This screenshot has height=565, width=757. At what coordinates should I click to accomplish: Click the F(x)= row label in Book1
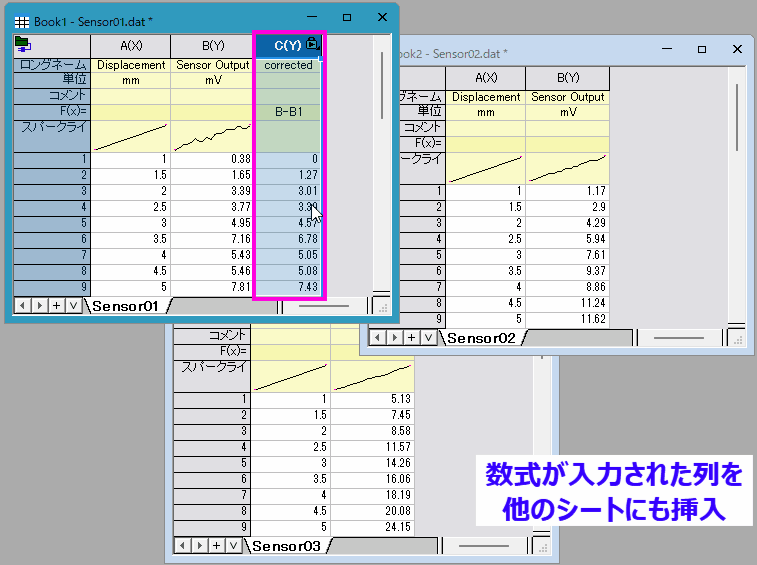coord(52,112)
